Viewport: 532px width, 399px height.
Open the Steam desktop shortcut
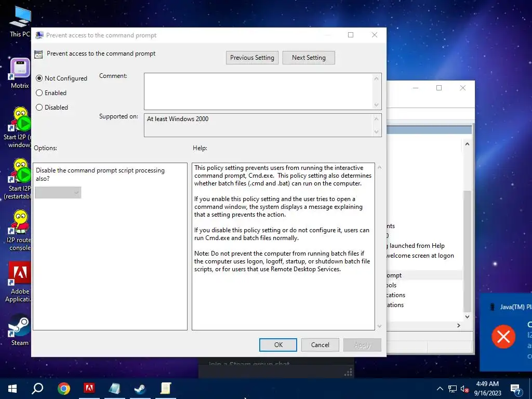(19, 330)
